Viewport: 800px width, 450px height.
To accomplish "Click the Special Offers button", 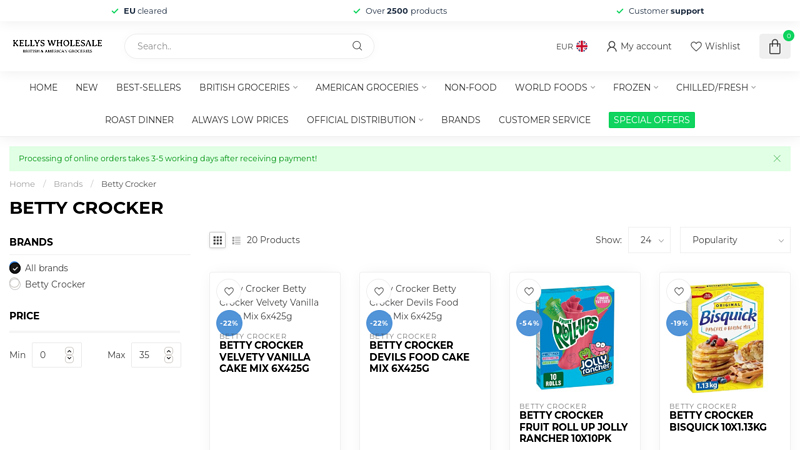I will (651, 120).
